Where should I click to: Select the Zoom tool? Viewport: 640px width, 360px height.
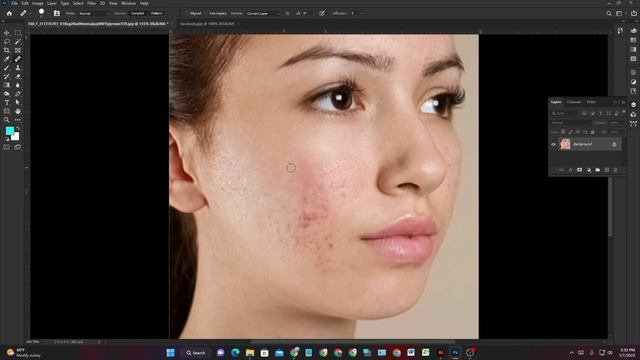pyautogui.click(x=7, y=120)
